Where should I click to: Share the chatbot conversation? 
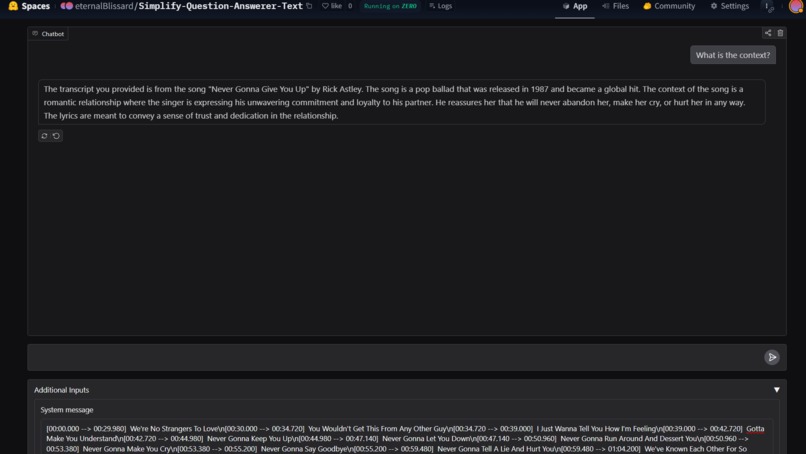click(x=767, y=33)
